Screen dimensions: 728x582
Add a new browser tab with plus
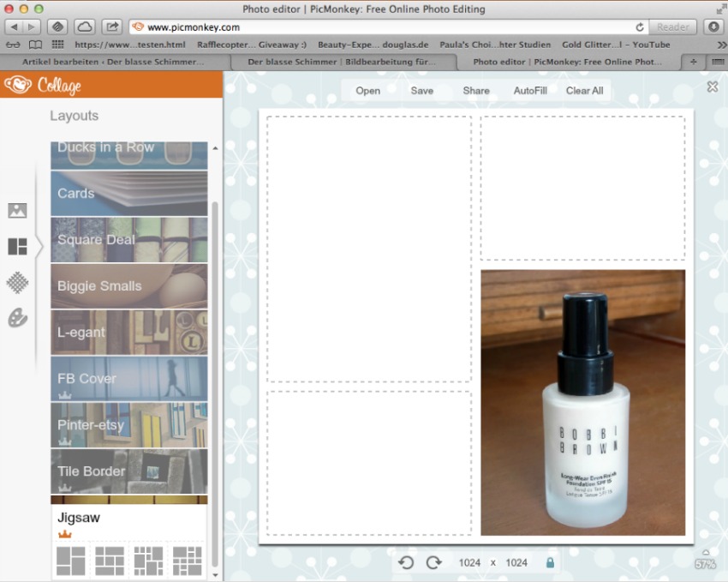(x=693, y=62)
